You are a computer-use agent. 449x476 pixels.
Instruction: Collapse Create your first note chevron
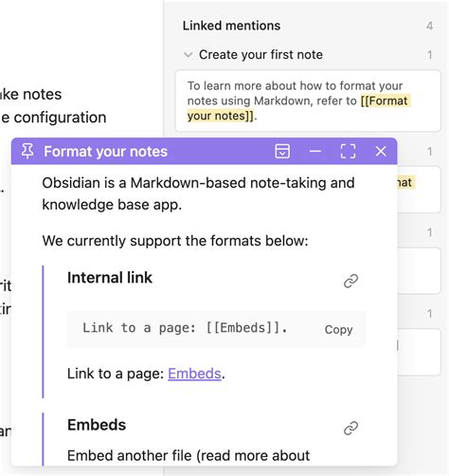coord(189,55)
